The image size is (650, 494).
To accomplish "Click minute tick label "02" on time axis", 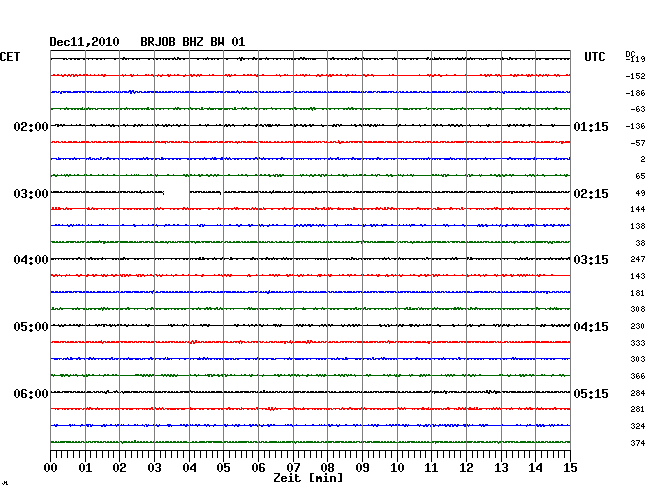I will [x=119, y=468].
